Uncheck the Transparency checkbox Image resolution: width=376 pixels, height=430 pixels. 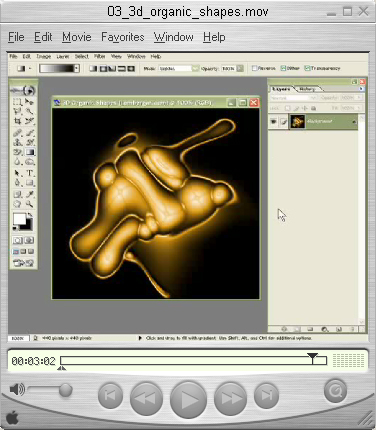click(307, 68)
